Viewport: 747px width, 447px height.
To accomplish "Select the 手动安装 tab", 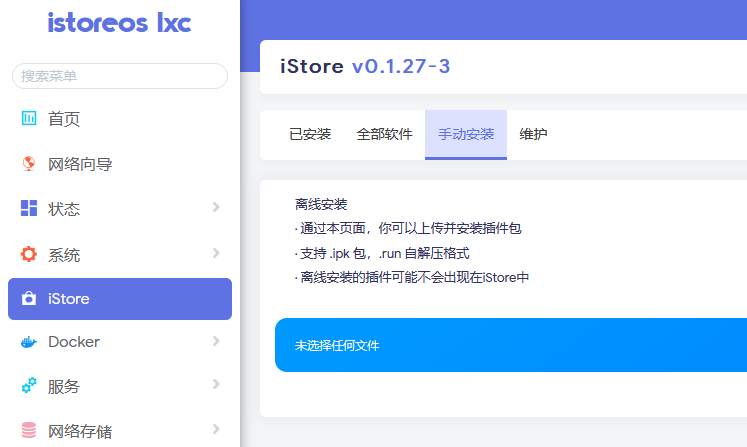I will [x=466, y=134].
